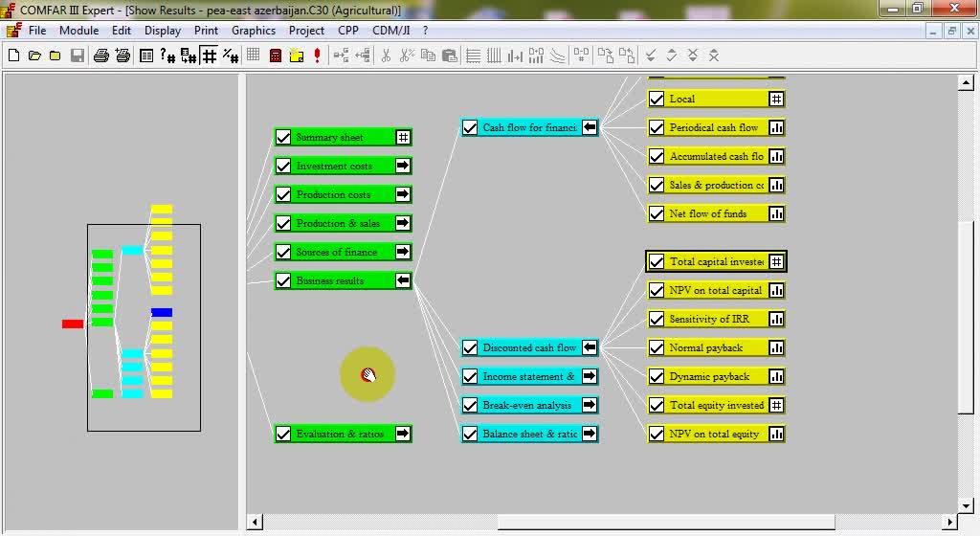Open the Graphics menu
The image size is (980, 536).
pyautogui.click(x=254, y=31)
